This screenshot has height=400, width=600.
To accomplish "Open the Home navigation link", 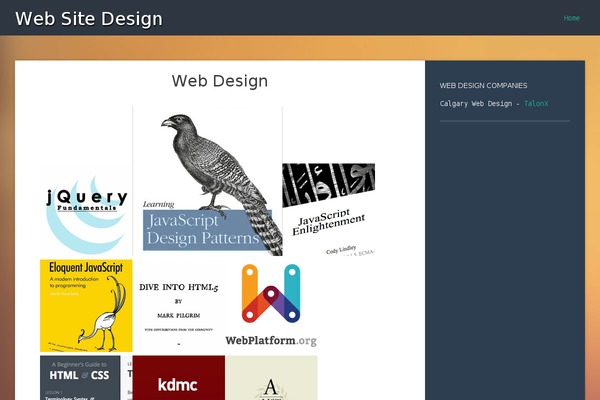I will (x=571, y=18).
